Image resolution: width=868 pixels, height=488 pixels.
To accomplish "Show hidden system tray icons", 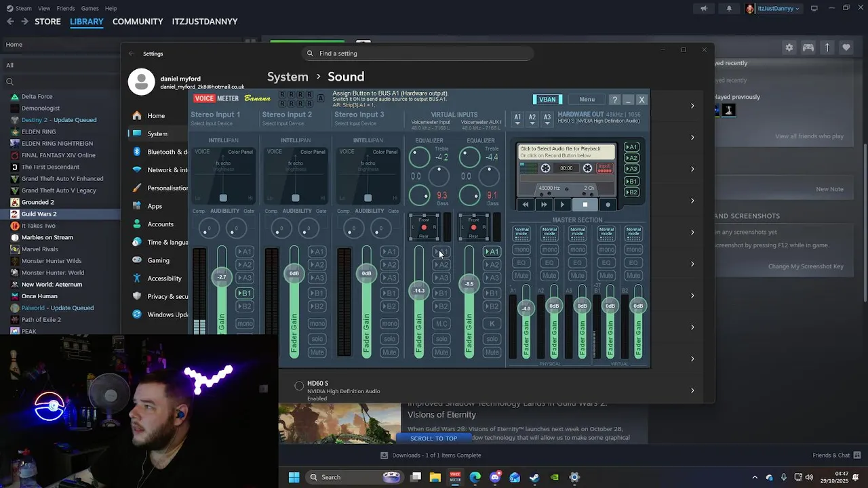I will click(x=755, y=477).
